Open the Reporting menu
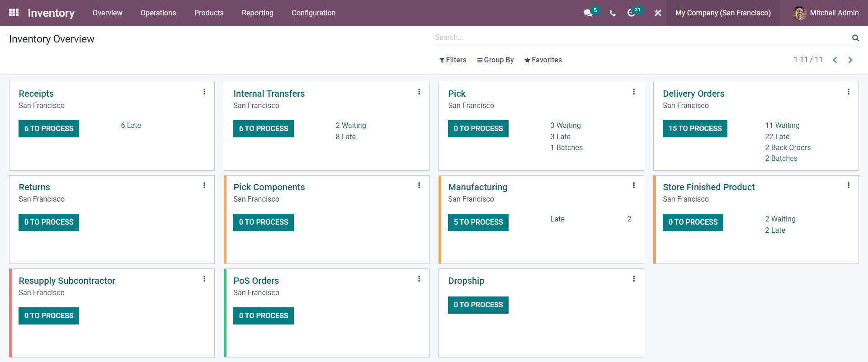The height and width of the screenshot is (362, 868). (258, 13)
